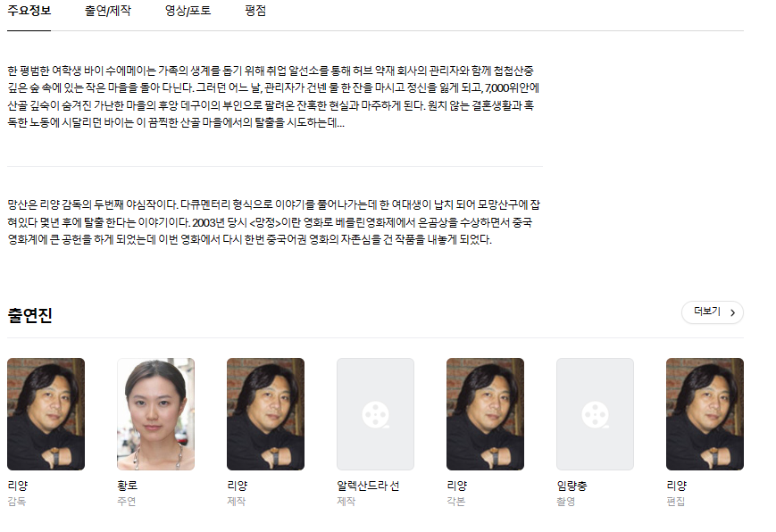Expand cast list with 더보기 button
This screenshot has height=532, width=776.
coord(713,312)
